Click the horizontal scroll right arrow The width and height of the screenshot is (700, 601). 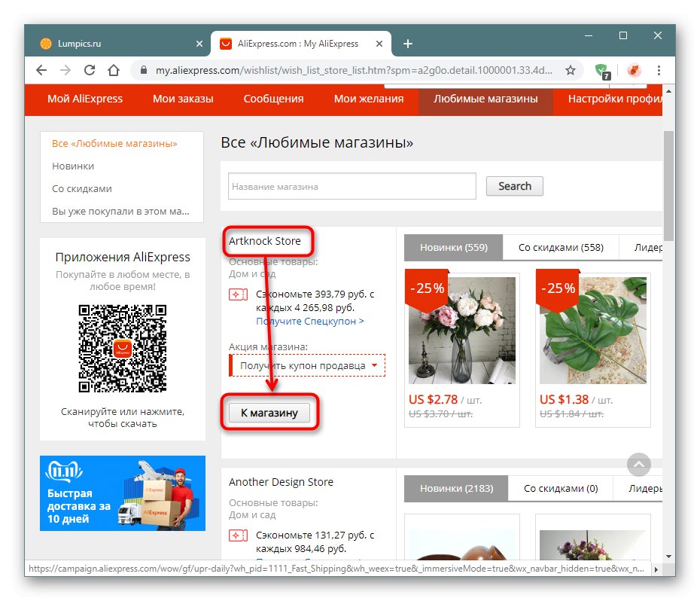(656, 569)
